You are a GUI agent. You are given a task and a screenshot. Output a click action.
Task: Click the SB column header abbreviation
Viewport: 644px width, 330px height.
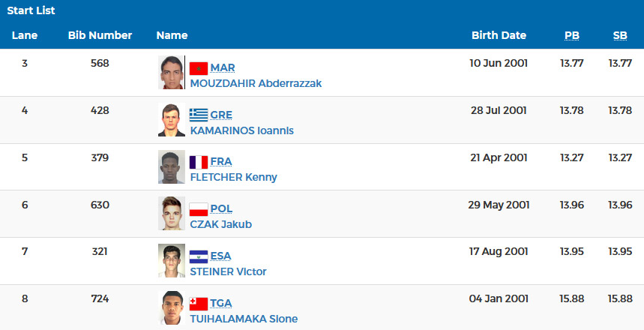coord(620,36)
